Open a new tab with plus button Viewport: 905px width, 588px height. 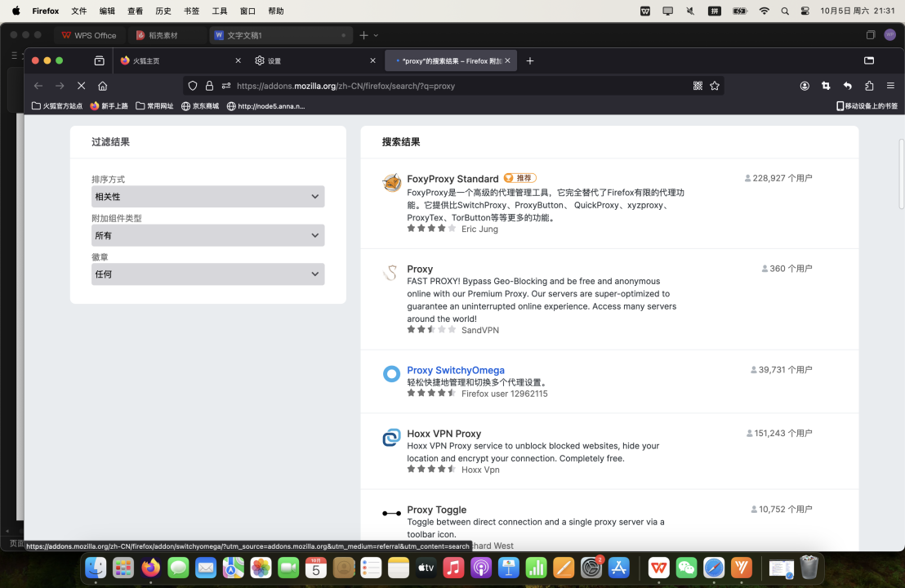[530, 60]
